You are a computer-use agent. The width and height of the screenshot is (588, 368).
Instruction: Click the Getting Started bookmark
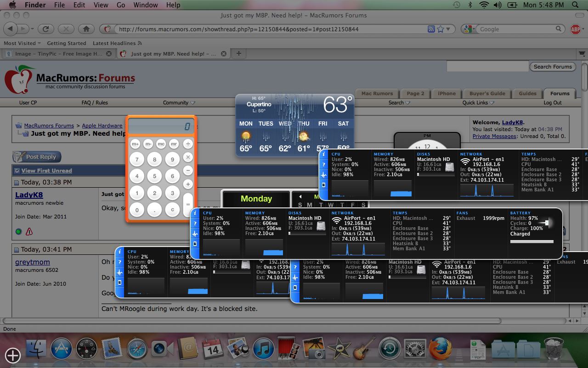click(67, 43)
